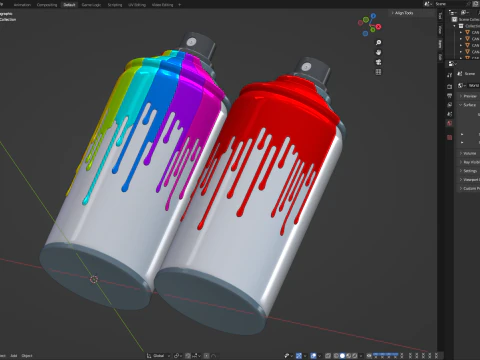The width and height of the screenshot is (480, 360).
Task: Expand the Preview panel
Action: click(469, 96)
